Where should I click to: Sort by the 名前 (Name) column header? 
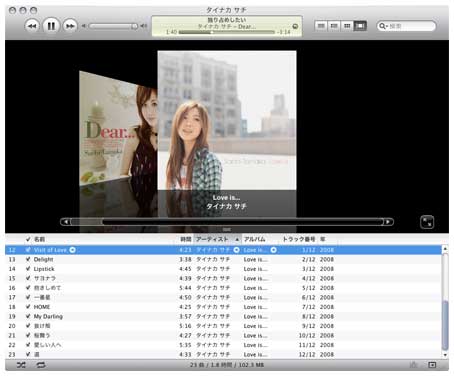pyautogui.click(x=39, y=239)
